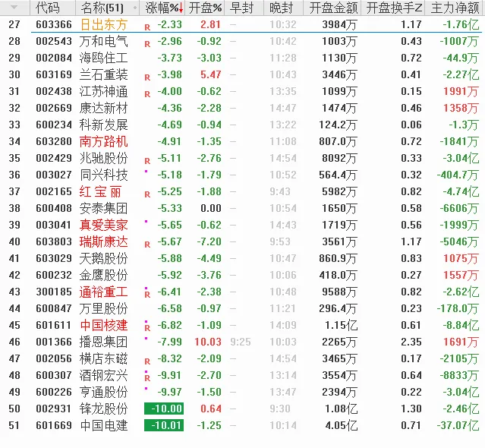The image size is (485, 448).
Task: Sort by 开盘换手Z column header
Action: tap(395, 8)
